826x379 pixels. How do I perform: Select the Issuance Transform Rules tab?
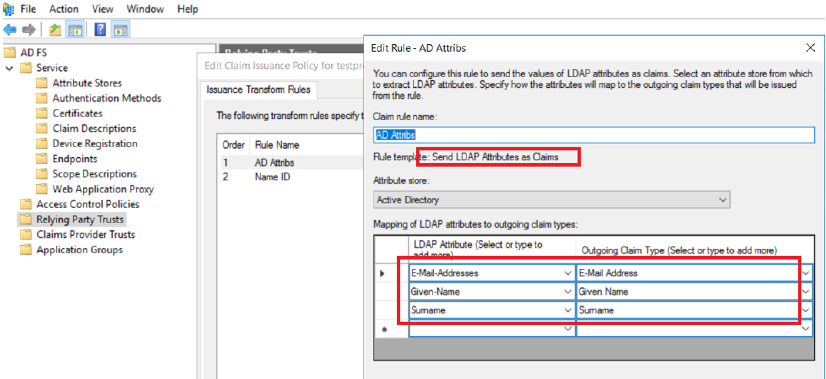tap(258, 90)
